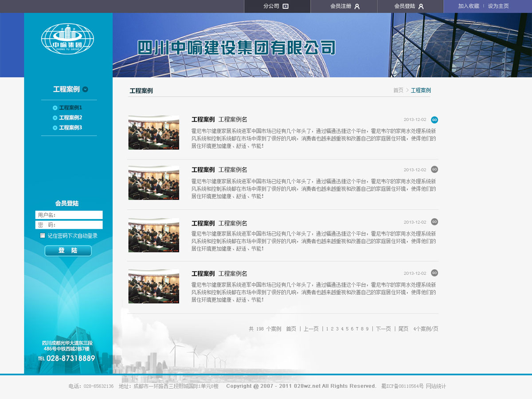Click the GO icon on fourth case
532x399 pixels.
(434, 273)
